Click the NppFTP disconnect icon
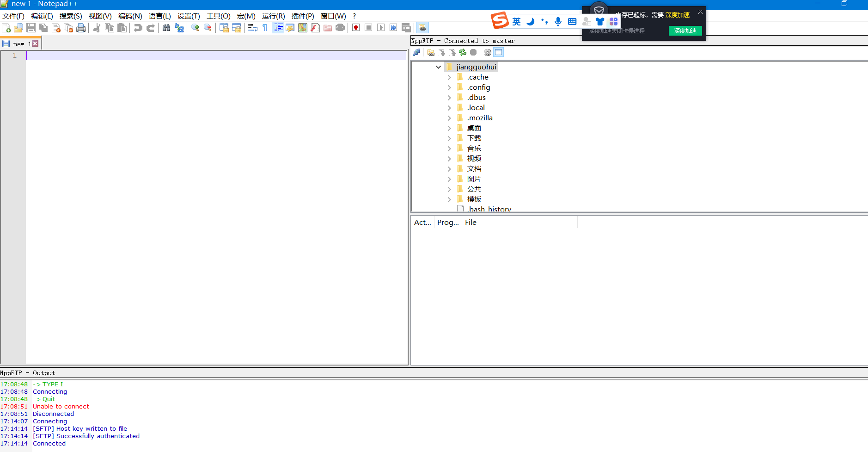Screen dimensions: 868x452 (x=417, y=52)
